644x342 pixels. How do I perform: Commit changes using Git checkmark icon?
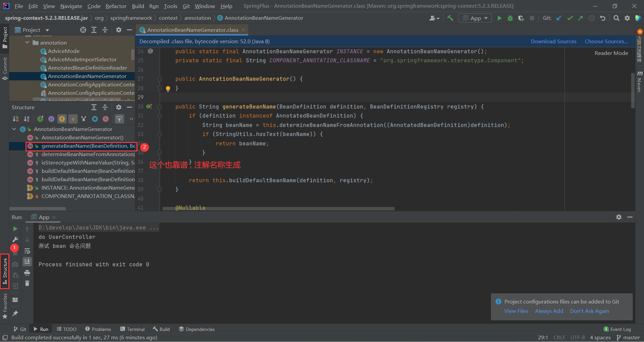570,18
